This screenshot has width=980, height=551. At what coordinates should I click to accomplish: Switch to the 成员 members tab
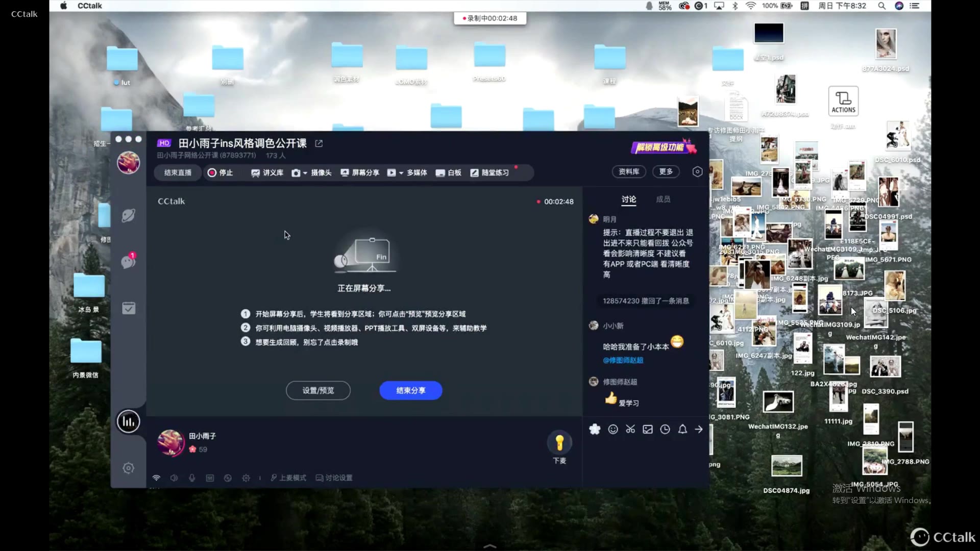[663, 199]
